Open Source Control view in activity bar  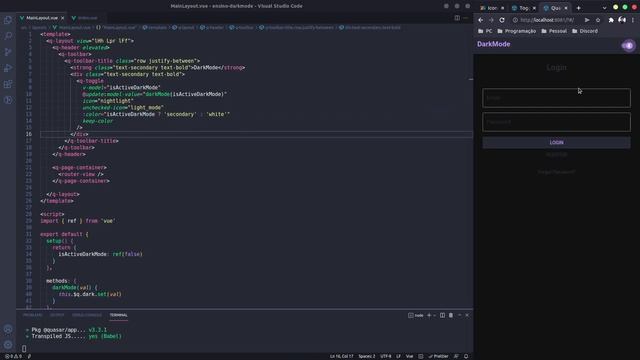pos(8,52)
